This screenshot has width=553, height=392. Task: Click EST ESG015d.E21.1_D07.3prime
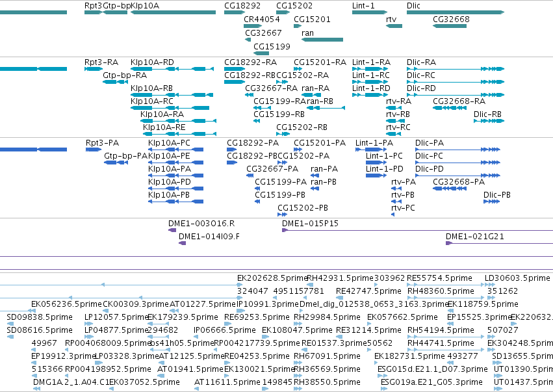pos(432,369)
